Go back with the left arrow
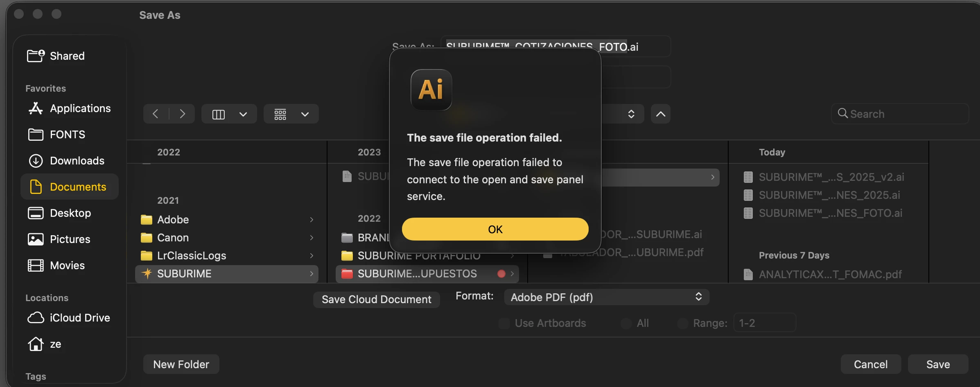 156,114
